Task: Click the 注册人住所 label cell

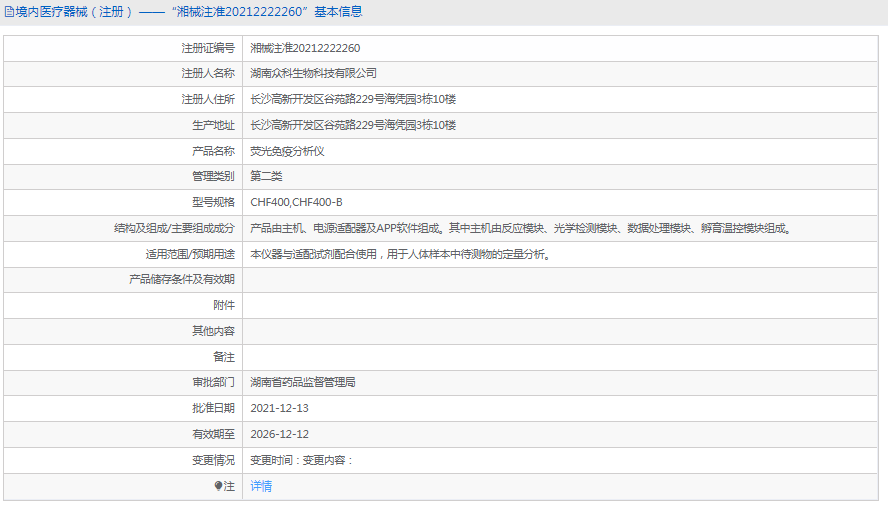Action: [123, 100]
